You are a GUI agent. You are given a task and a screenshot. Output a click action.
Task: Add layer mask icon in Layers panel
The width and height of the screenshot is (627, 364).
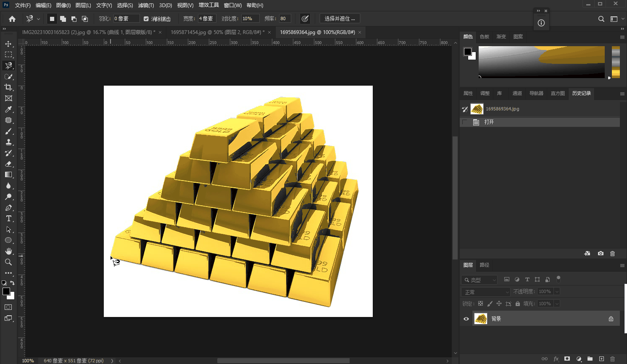coord(567,359)
